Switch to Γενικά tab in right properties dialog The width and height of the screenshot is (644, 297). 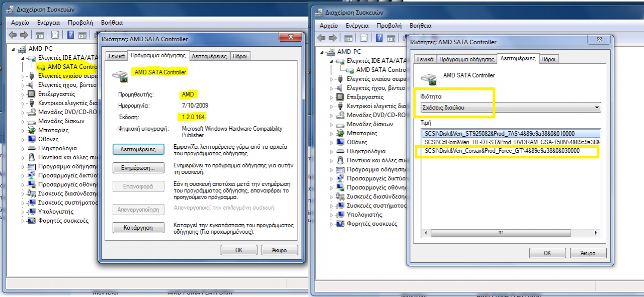(425, 59)
